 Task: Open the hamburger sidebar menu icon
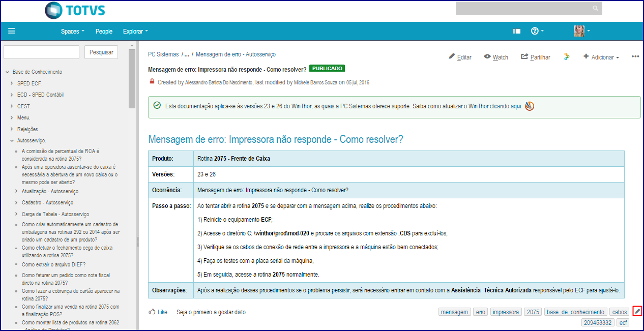12,31
